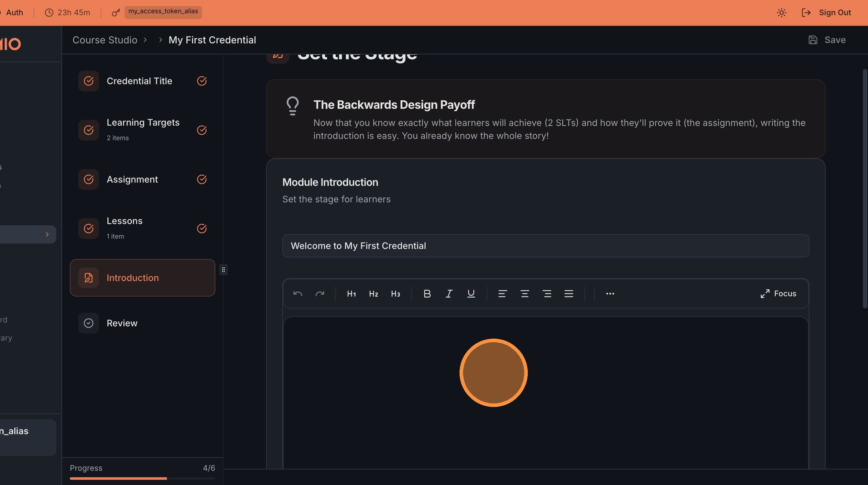
Task: Center align the text
Action: (x=524, y=294)
